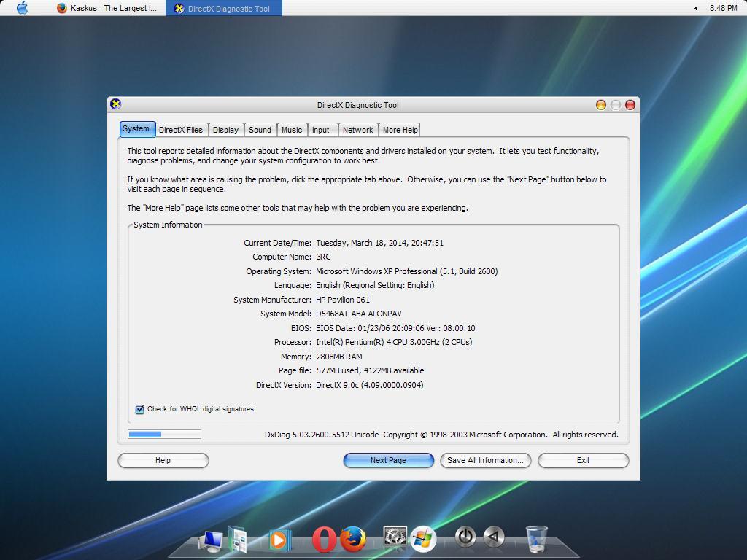Launch Firefox from the dock
The image size is (747, 560).
click(x=353, y=539)
